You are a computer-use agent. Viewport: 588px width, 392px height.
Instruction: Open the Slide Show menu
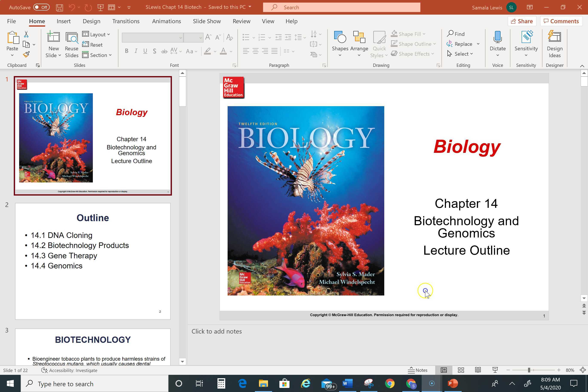[x=207, y=21]
